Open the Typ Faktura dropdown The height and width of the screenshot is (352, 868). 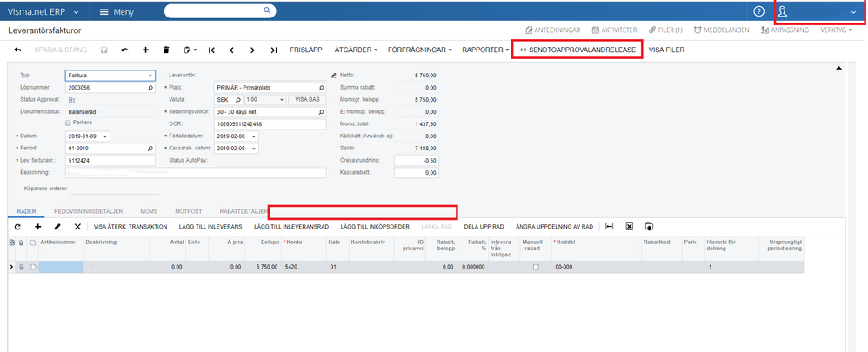pyautogui.click(x=150, y=76)
